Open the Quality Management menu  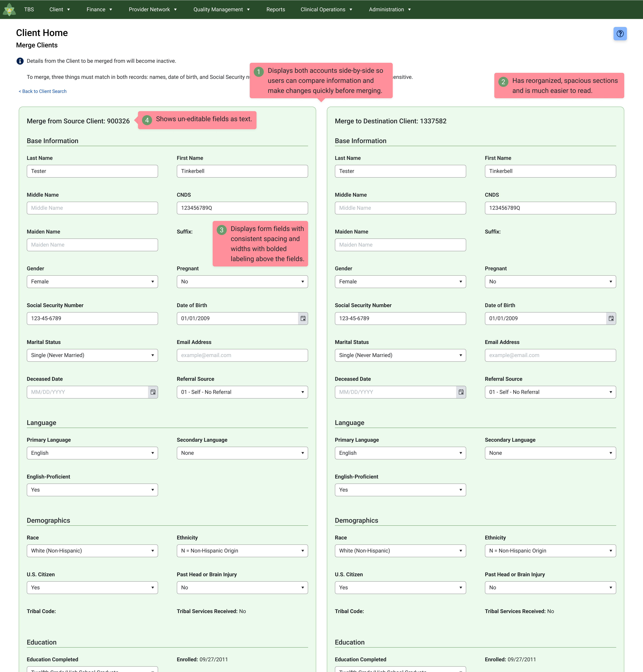[x=222, y=10]
